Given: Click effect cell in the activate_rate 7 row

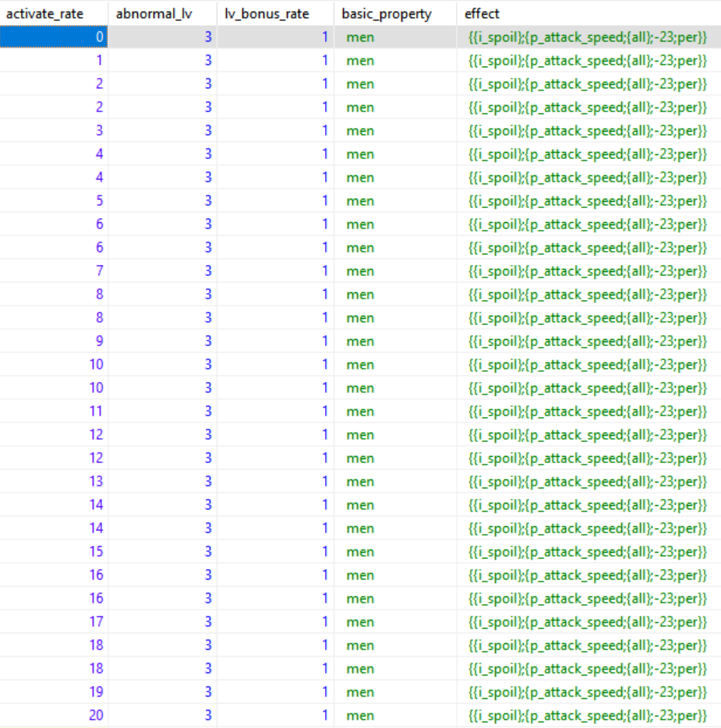Looking at the screenshot, I should [587, 270].
